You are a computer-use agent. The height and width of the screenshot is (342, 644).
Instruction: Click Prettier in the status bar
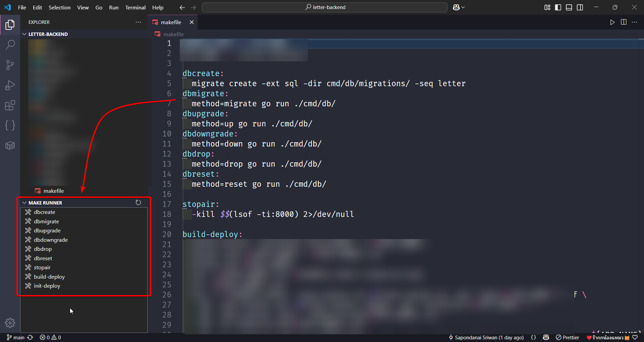tap(568, 337)
